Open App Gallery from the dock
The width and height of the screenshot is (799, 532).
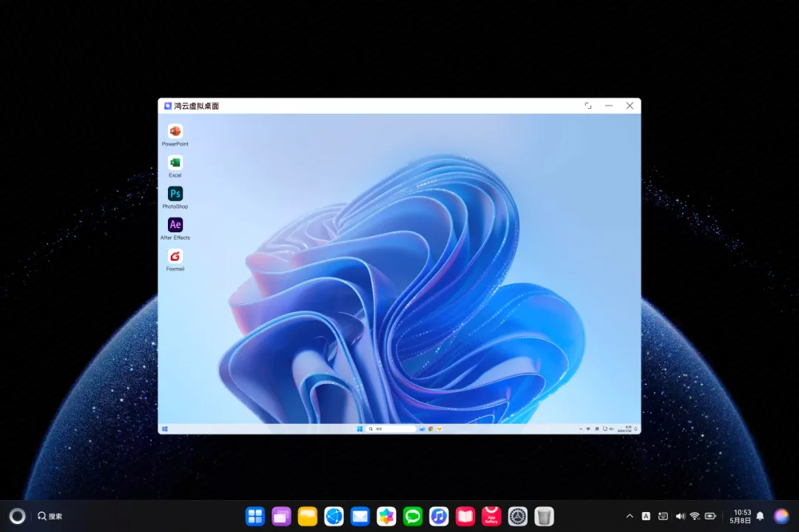[x=491, y=516]
